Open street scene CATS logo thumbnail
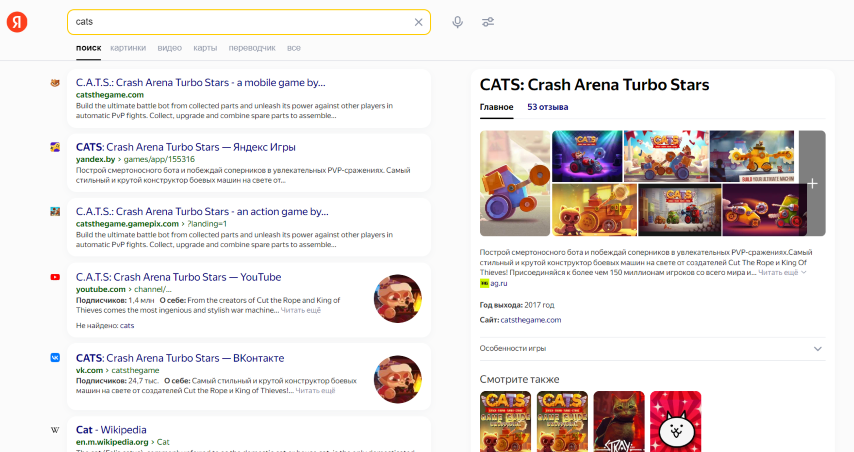This screenshot has height=452, width=854. 679,210
